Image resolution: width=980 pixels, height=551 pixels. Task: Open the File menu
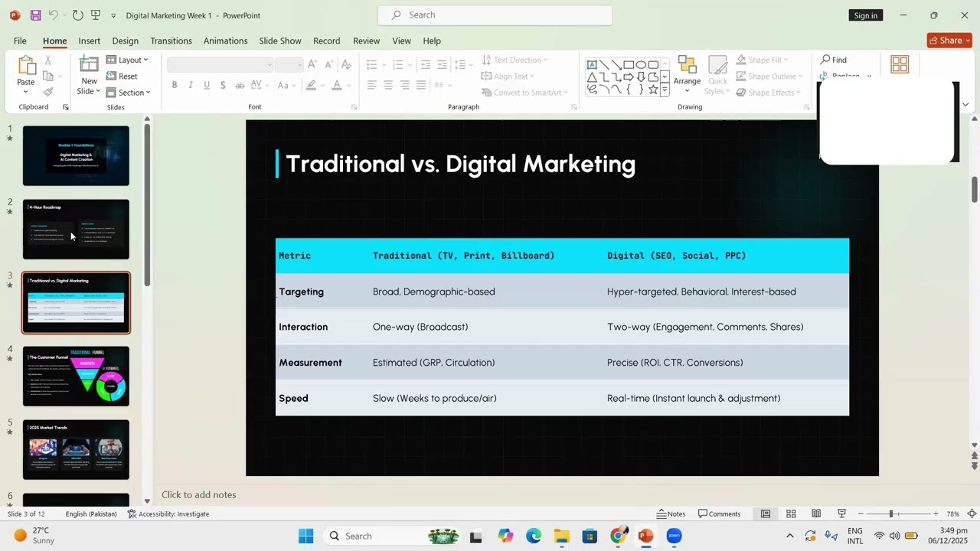coord(20,41)
